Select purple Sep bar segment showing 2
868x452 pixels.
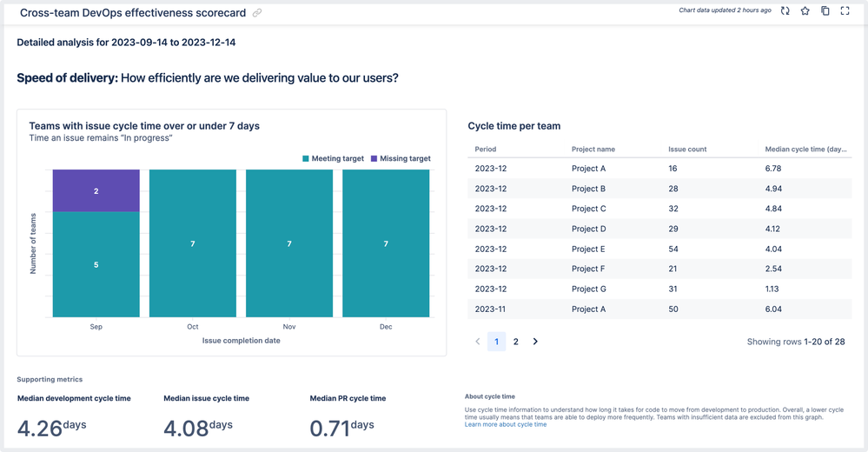96,190
